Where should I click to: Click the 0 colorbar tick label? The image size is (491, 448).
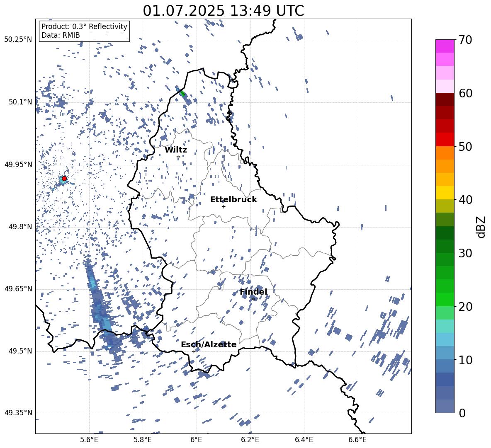coord(462,413)
